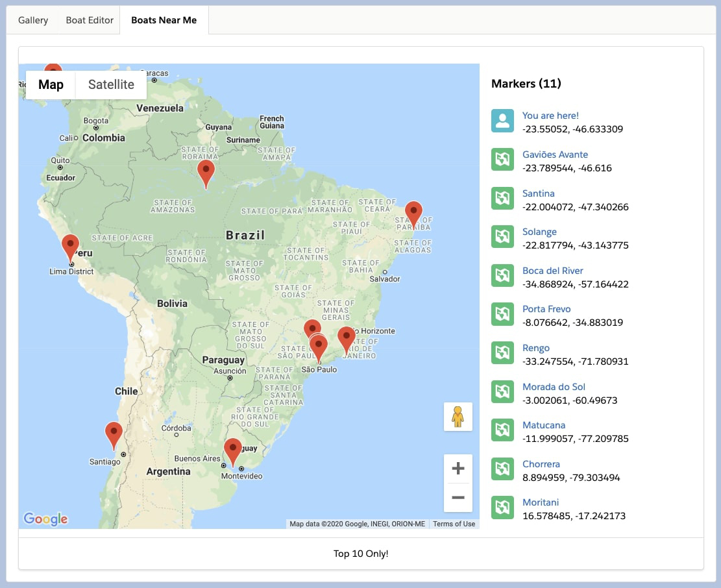Click the map pin near Montevideo
Screen dimensions: 721x588
tap(233, 452)
